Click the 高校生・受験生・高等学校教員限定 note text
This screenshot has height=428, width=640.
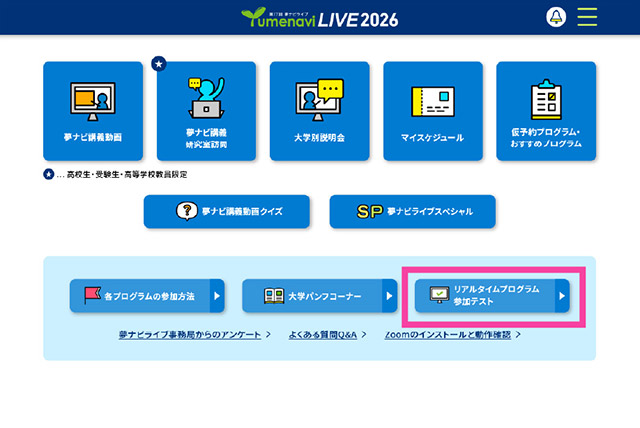pos(127,175)
